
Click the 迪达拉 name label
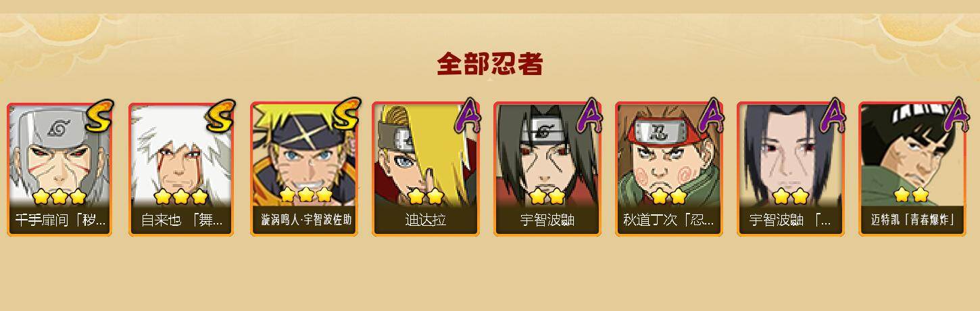426,220
